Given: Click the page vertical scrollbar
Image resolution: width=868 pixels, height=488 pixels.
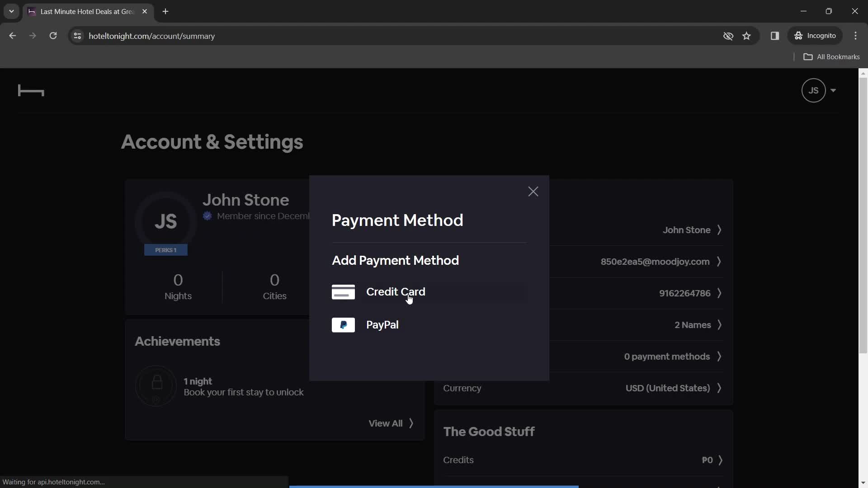Looking at the screenshot, I should click(x=863, y=215).
